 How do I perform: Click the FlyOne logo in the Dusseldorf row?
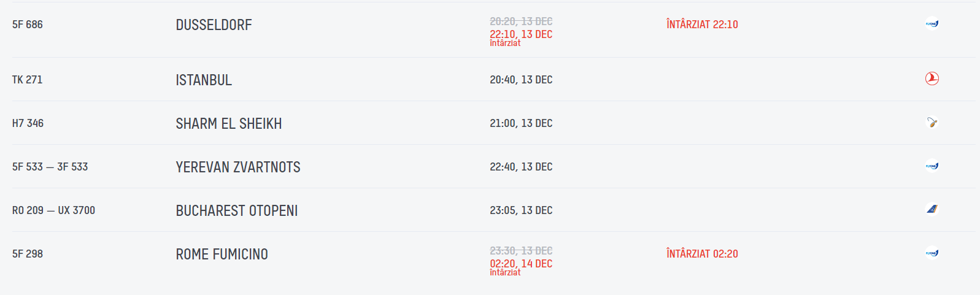click(932, 24)
